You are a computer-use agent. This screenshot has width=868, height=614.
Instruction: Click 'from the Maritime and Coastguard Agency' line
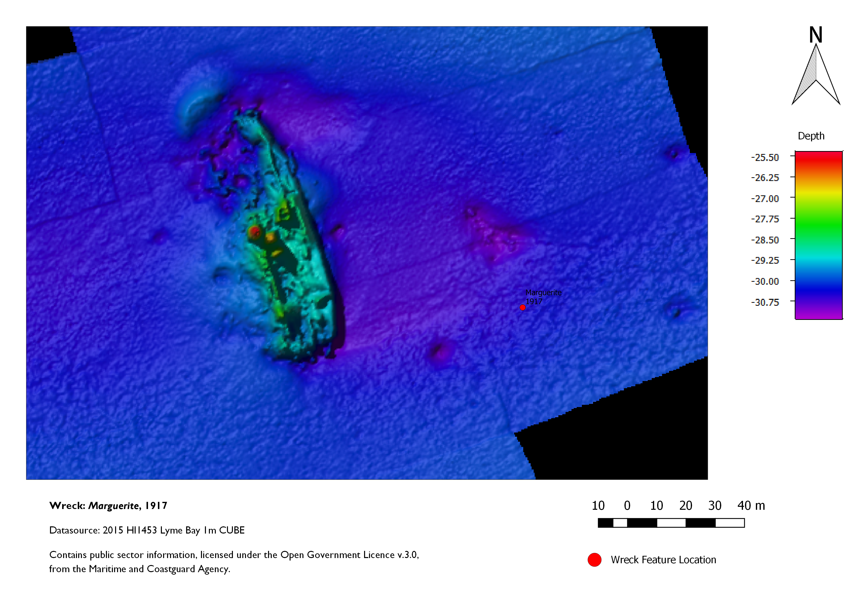tap(140, 569)
